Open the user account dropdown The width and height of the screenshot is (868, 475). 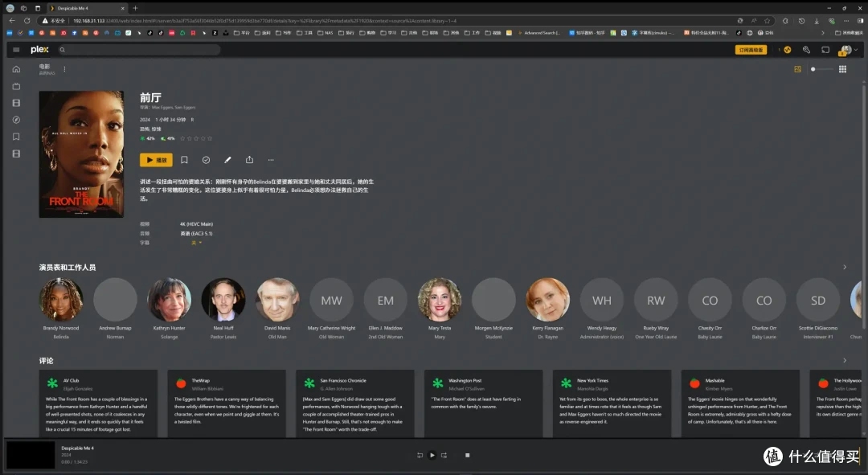point(848,50)
